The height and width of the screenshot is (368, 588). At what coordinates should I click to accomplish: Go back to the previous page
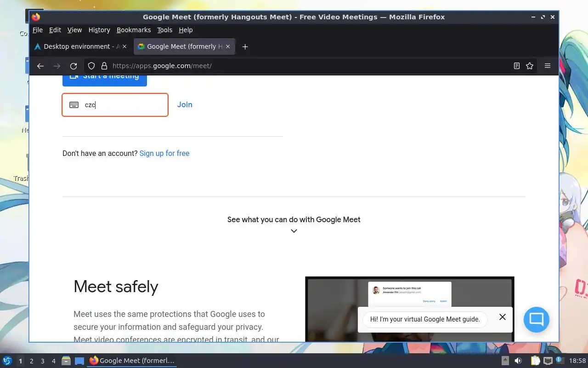[40, 66]
